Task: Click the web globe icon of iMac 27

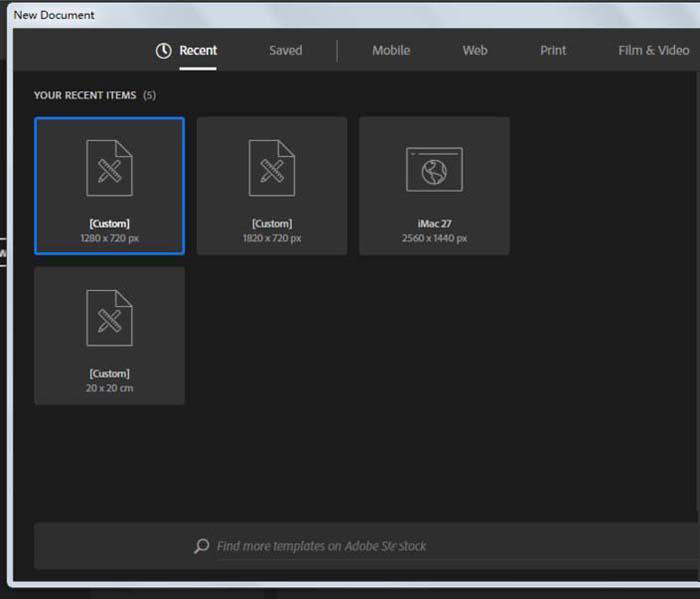Action: pos(434,169)
